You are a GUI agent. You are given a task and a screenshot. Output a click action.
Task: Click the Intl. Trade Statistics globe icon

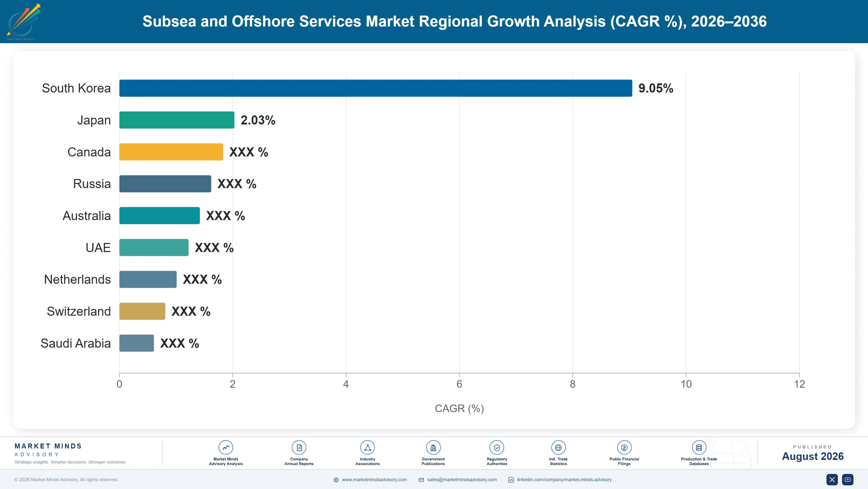pos(558,447)
